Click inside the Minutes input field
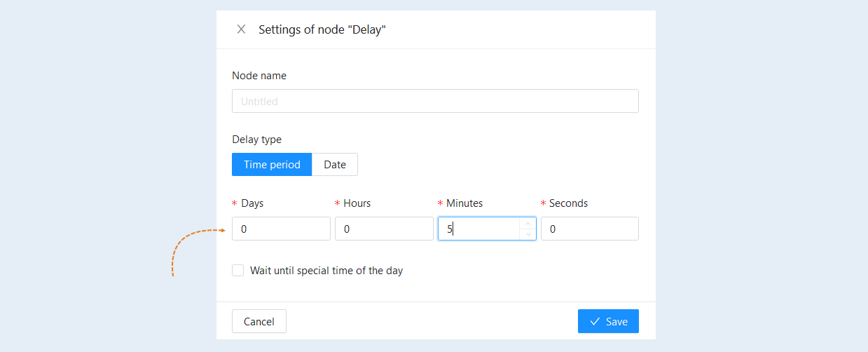This screenshot has width=868, height=352. (x=479, y=229)
